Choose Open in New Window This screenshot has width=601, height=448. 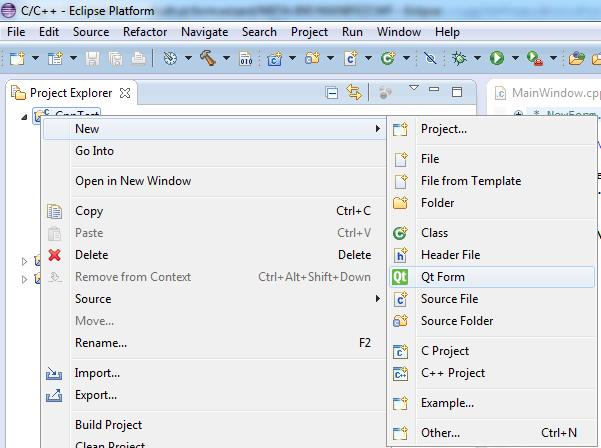[x=214, y=181]
